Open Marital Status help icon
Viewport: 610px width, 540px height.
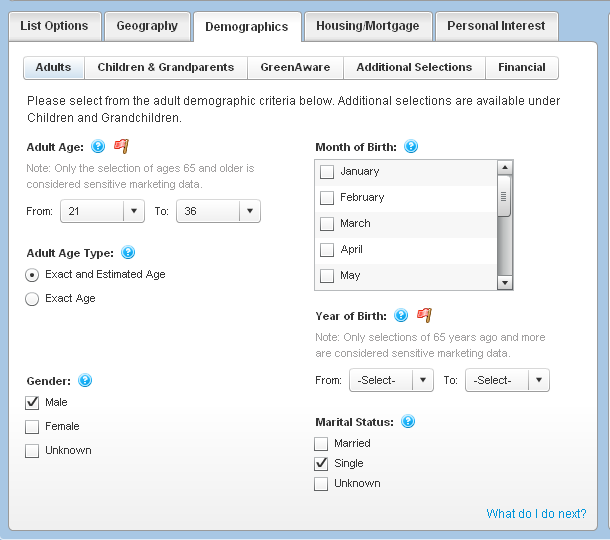tap(409, 422)
